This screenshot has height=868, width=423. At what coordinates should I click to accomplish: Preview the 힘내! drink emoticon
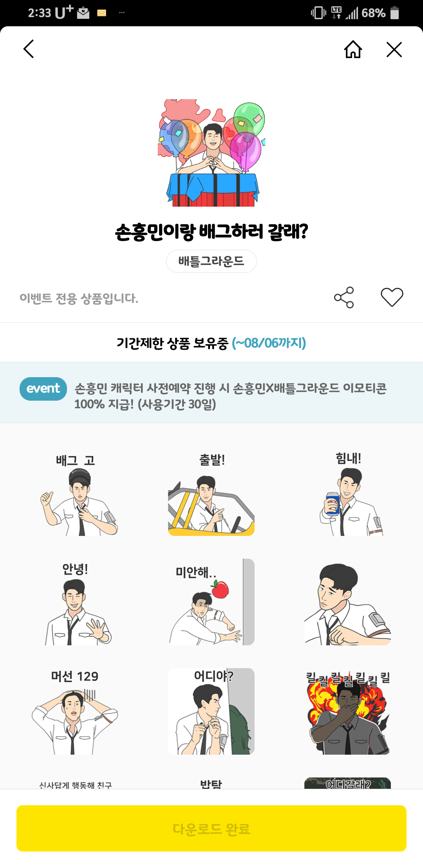pos(348,493)
